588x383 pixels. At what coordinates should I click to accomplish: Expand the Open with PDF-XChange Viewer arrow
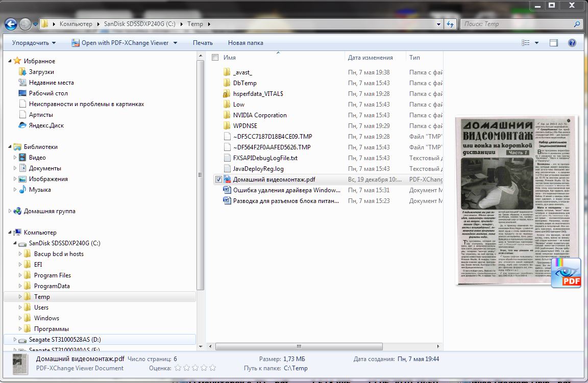click(x=176, y=43)
